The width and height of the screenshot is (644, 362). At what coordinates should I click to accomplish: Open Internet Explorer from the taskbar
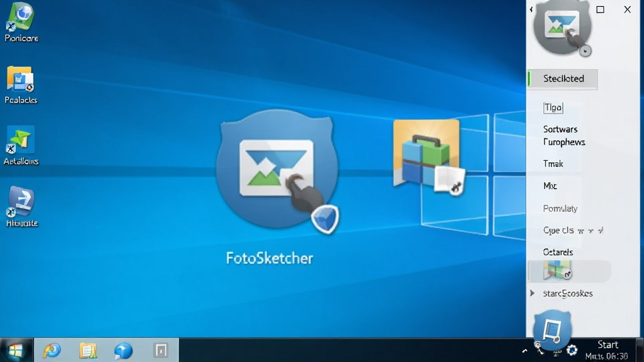52,350
